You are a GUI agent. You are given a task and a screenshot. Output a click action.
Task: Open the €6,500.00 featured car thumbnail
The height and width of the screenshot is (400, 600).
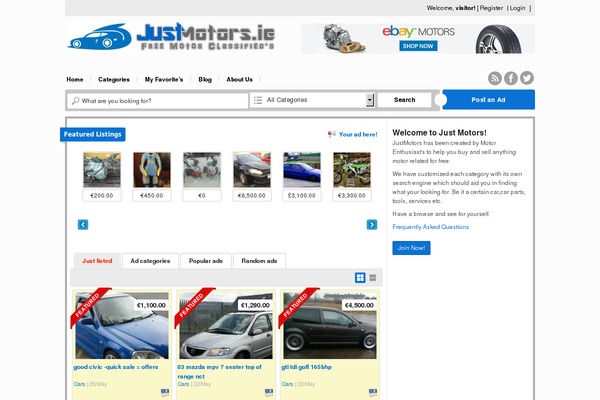tap(252, 170)
